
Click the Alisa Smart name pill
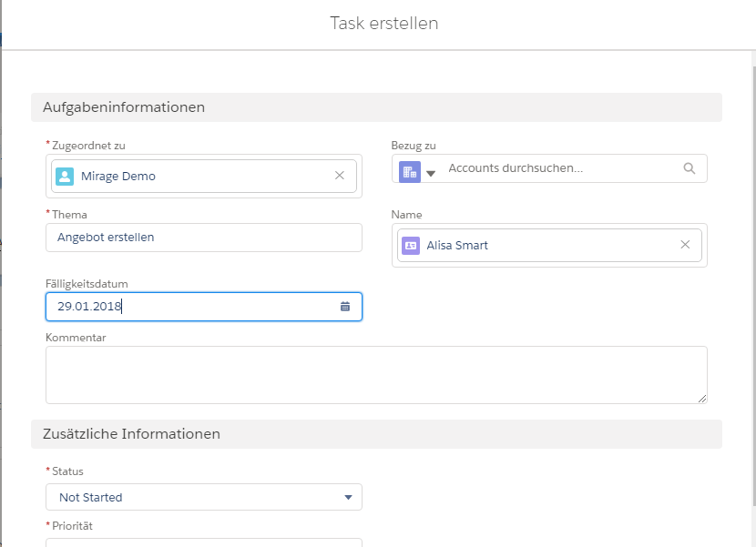[549, 246]
